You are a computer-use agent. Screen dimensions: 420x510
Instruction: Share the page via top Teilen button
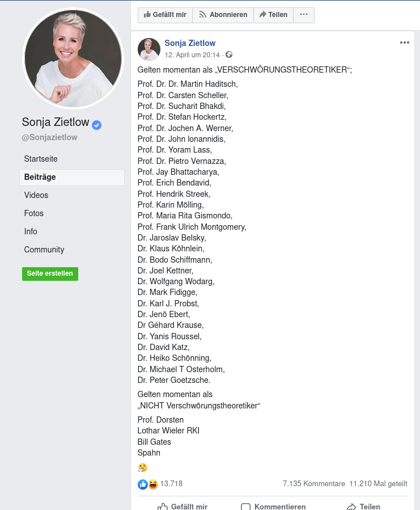273,15
